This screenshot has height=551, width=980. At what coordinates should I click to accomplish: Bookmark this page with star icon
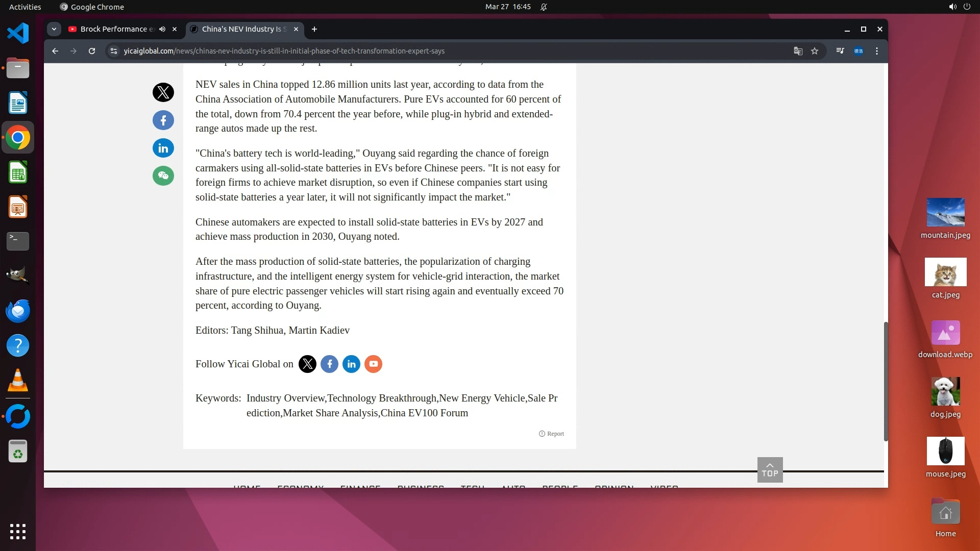click(815, 51)
